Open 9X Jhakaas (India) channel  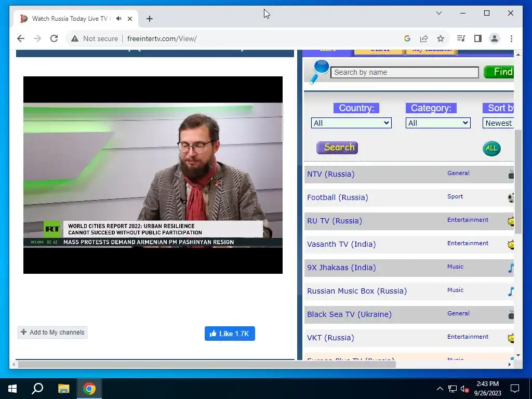pos(342,268)
